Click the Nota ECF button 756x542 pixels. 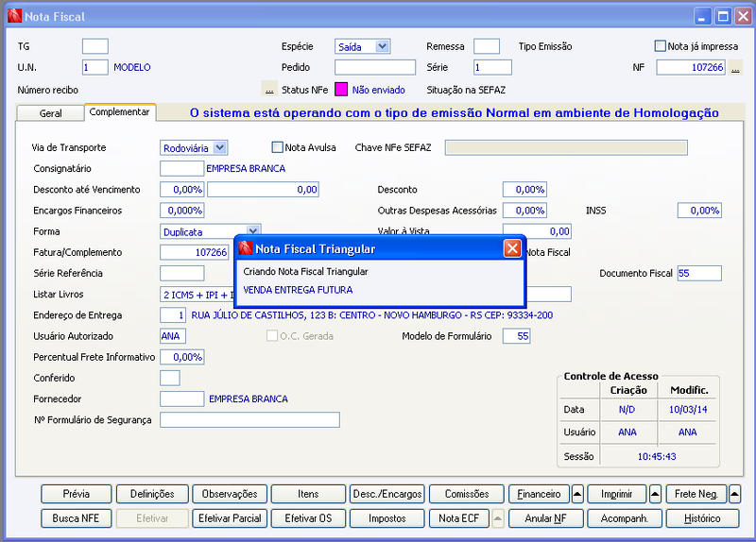tap(459, 518)
